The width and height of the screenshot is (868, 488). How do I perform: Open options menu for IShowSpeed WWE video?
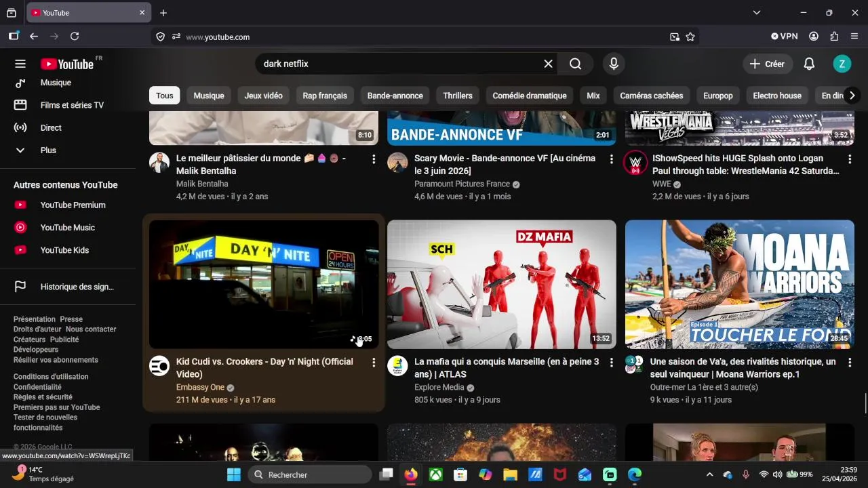tap(849, 159)
